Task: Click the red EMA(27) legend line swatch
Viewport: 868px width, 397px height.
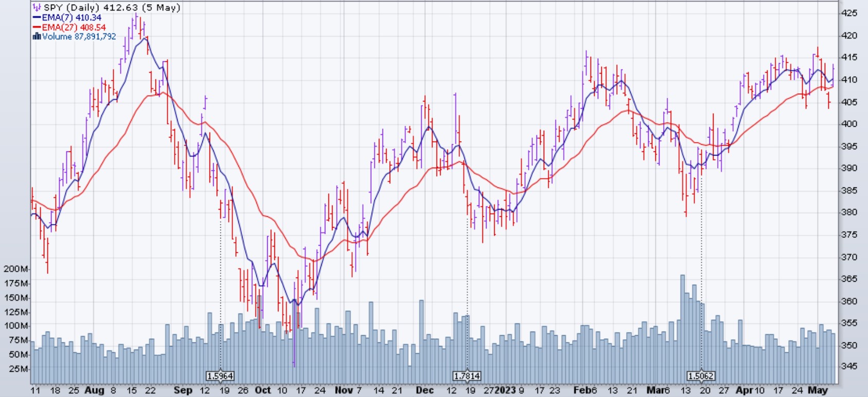Action: pos(37,27)
